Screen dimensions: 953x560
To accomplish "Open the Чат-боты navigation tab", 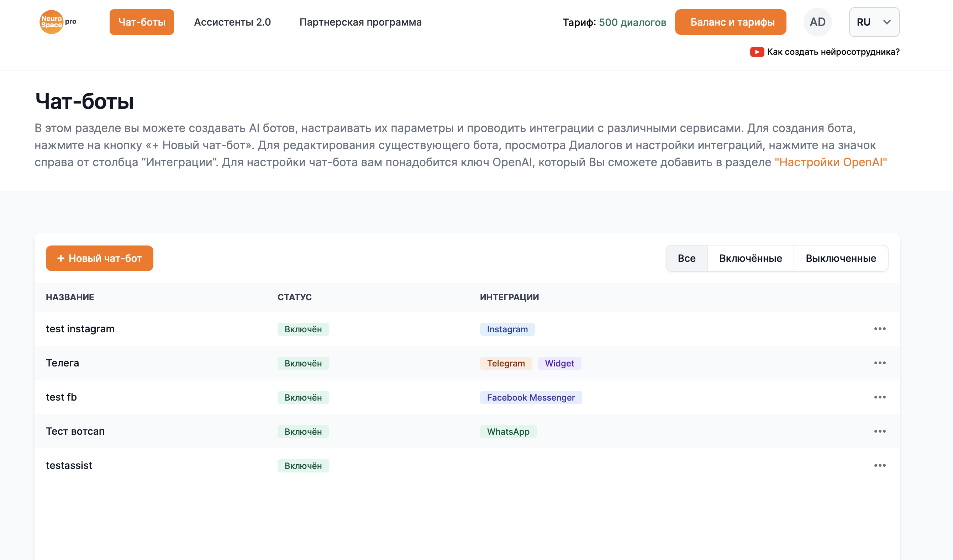I will click(142, 22).
